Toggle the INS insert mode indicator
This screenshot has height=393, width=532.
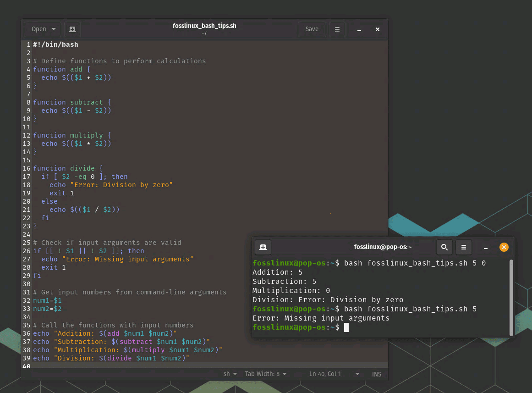click(x=377, y=374)
